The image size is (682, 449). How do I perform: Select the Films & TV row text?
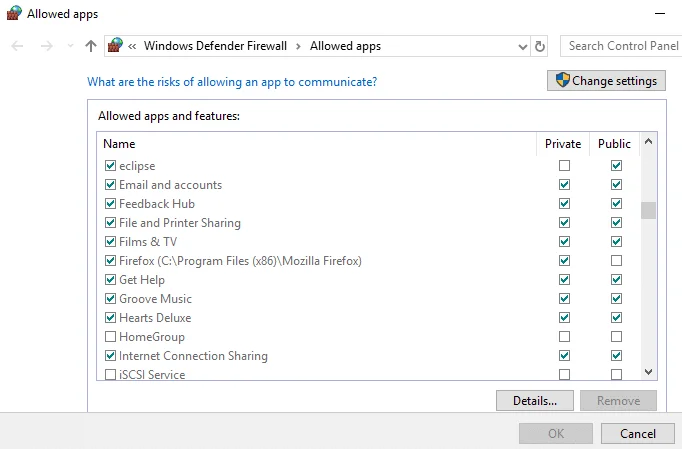[148, 241]
